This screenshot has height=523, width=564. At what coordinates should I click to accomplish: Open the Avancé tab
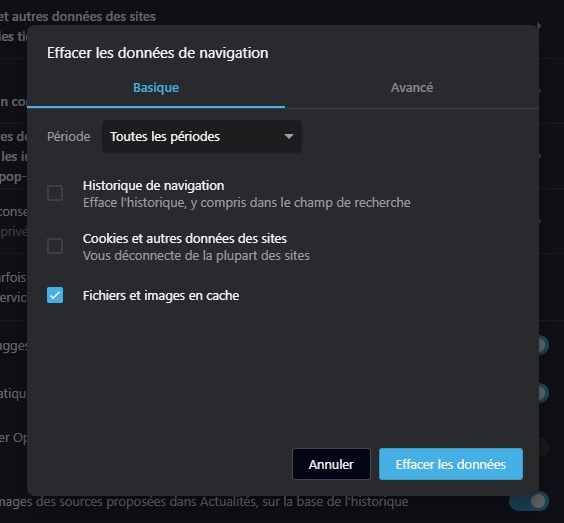click(412, 87)
